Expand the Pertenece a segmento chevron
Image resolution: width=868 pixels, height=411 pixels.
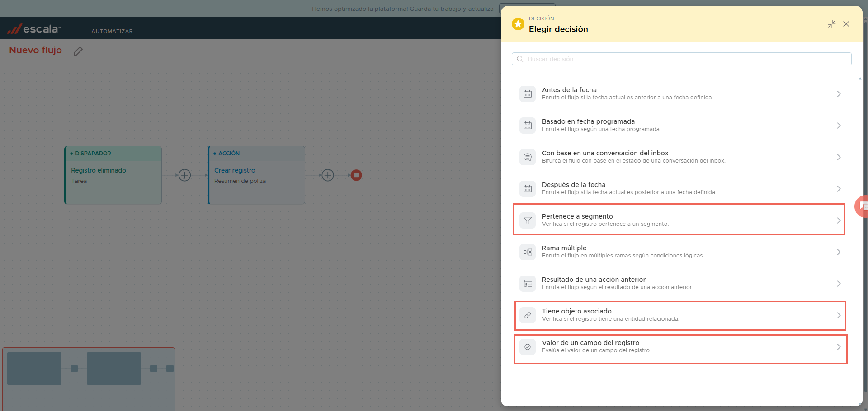(x=839, y=220)
